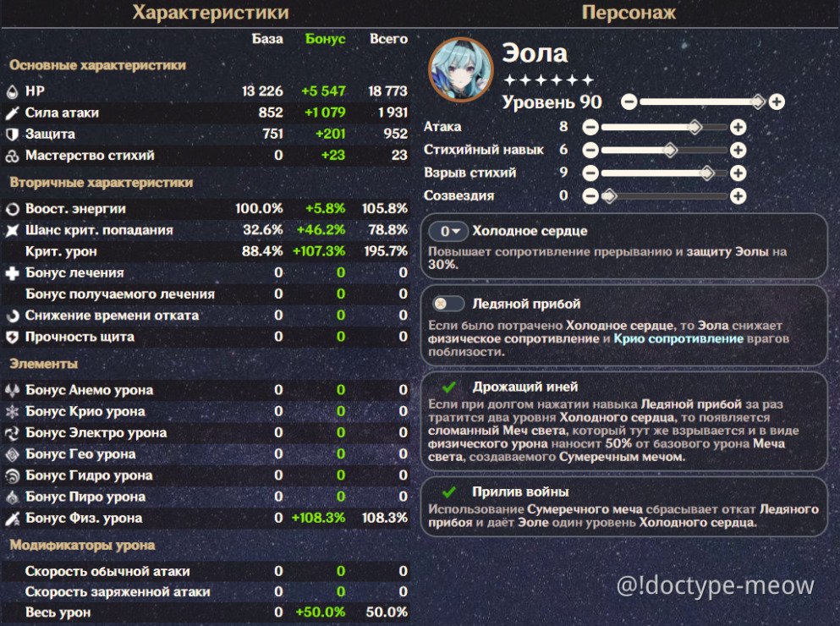Open the Холодное сердце stacks dropdown
840x626 pixels.
tap(448, 232)
